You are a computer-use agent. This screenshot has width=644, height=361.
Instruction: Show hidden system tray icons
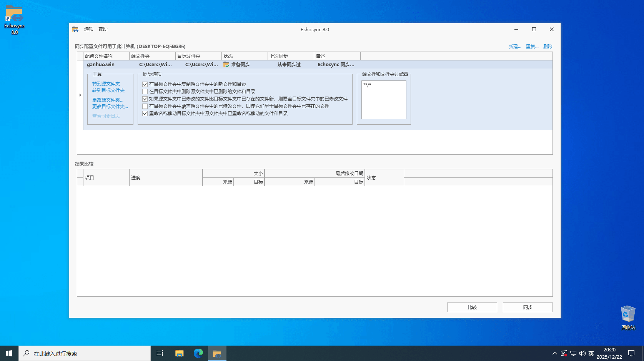pos(554,353)
